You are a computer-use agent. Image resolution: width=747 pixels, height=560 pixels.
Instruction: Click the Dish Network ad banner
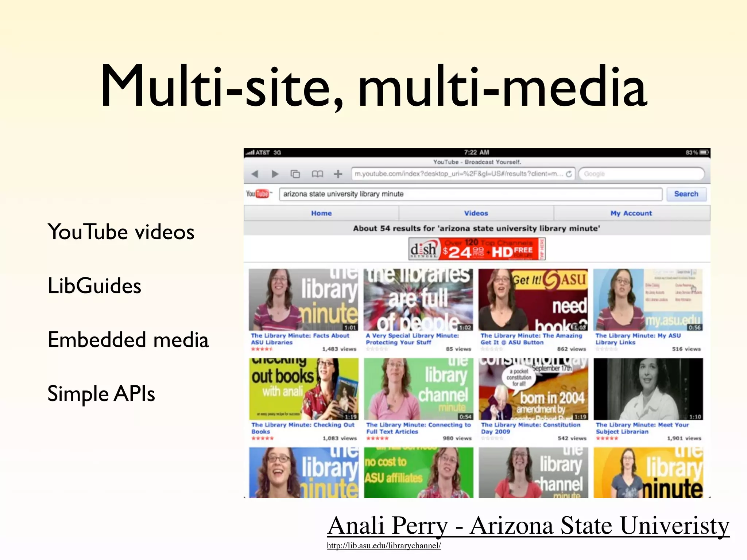point(477,249)
